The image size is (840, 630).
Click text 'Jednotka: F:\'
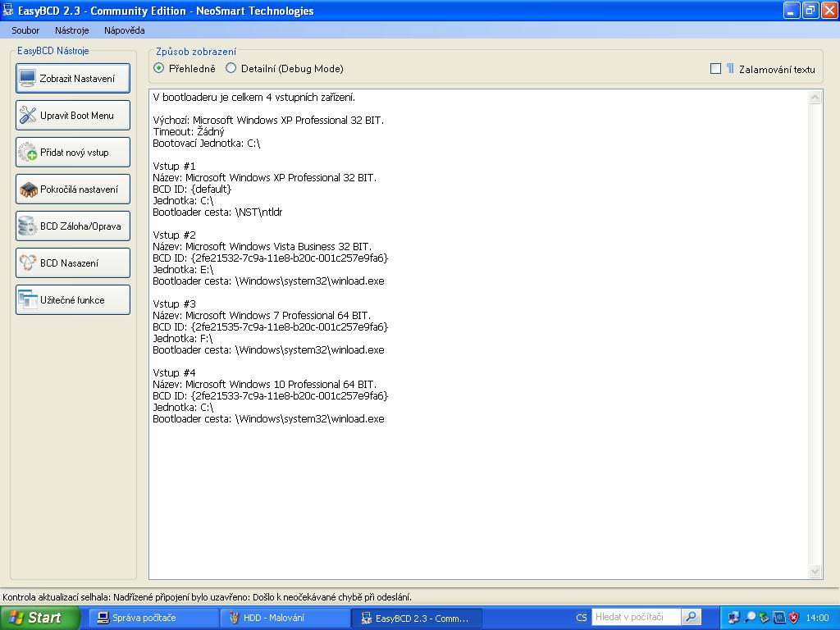tap(183, 339)
